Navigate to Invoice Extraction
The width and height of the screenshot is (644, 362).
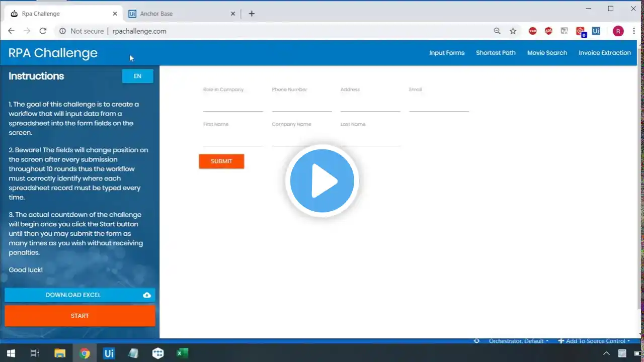coord(605,53)
